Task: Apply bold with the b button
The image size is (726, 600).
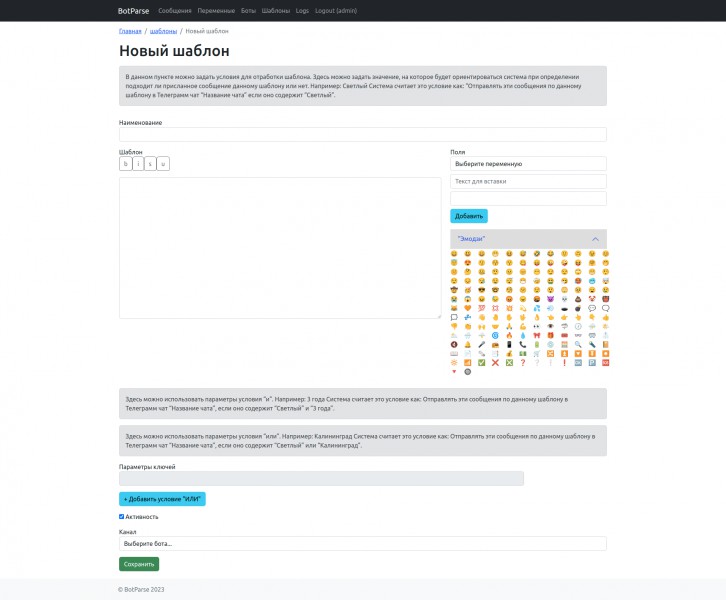Action: pos(125,164)
